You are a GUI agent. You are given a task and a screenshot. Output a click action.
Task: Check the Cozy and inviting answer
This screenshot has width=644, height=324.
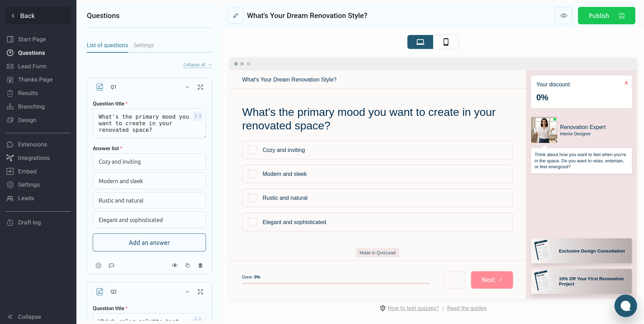tap(253, 150)
